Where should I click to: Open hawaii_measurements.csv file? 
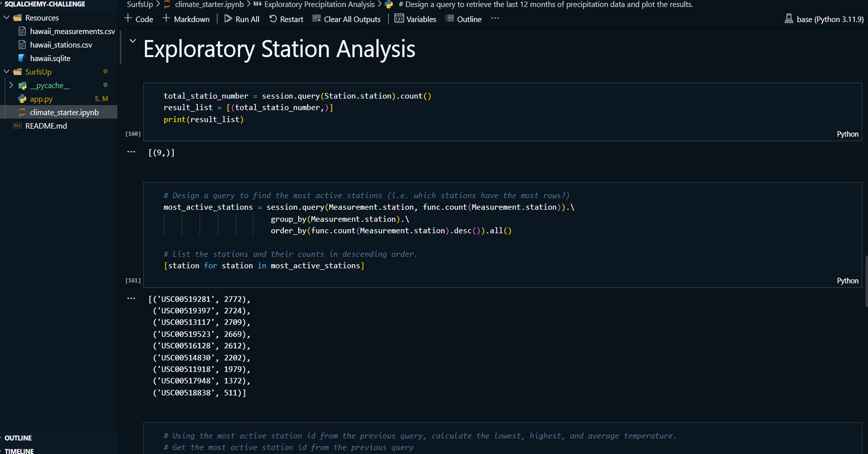pyautogui.click(x=72, y=31)
